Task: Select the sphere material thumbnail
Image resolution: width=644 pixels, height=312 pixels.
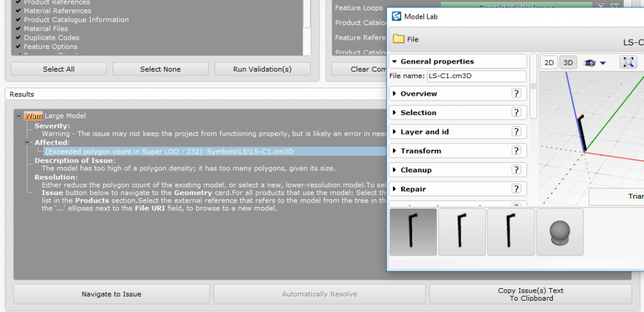Action: coord(560,232)
